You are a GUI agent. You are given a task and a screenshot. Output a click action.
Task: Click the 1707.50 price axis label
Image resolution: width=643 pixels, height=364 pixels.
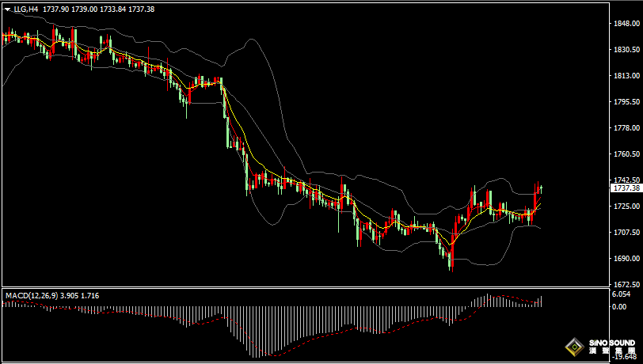pos(626,233)
